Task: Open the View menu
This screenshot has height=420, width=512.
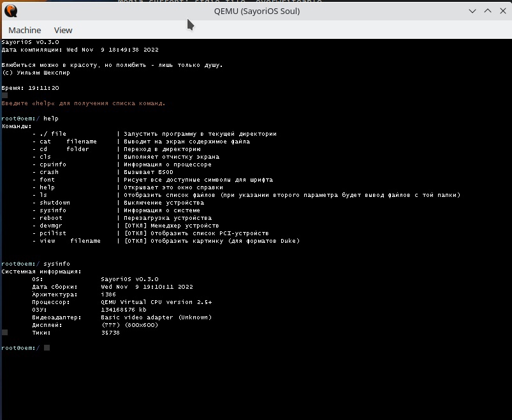Action: (63, 30)
